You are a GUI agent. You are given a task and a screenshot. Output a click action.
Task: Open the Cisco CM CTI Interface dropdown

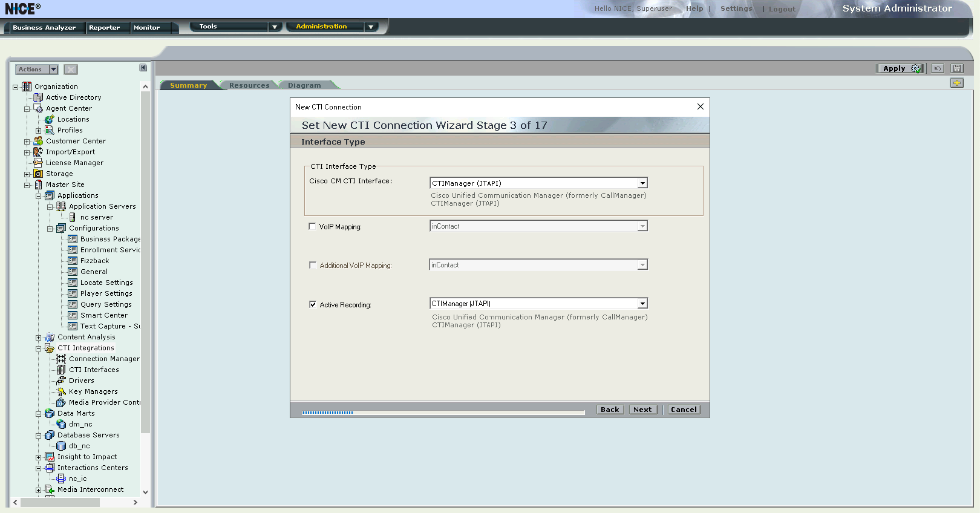click(642, 183)
